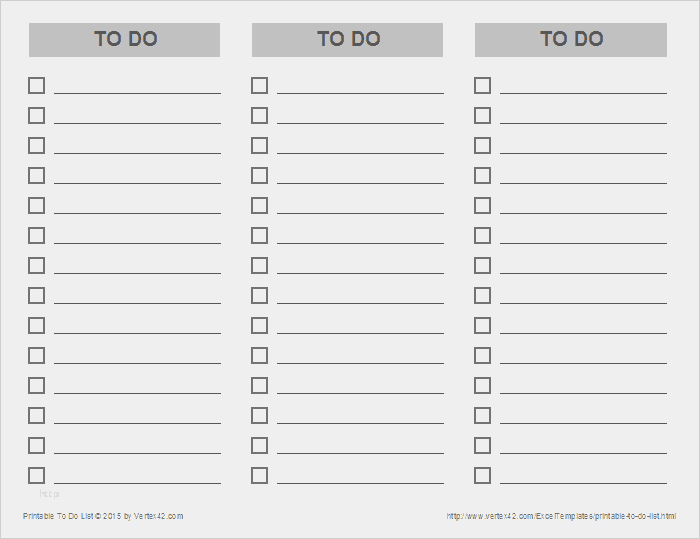Tick the last checkbox in the left column
This screenshot has width=700, height=539.
(x=36, y=475)
